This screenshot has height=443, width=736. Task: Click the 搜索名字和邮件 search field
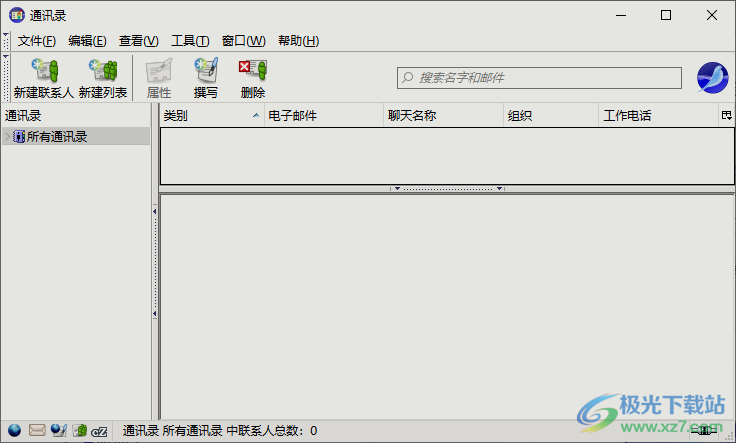coord(539,78)
